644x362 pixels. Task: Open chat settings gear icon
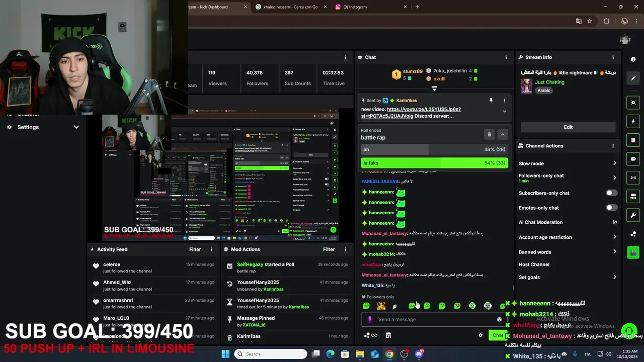(480, 335)
